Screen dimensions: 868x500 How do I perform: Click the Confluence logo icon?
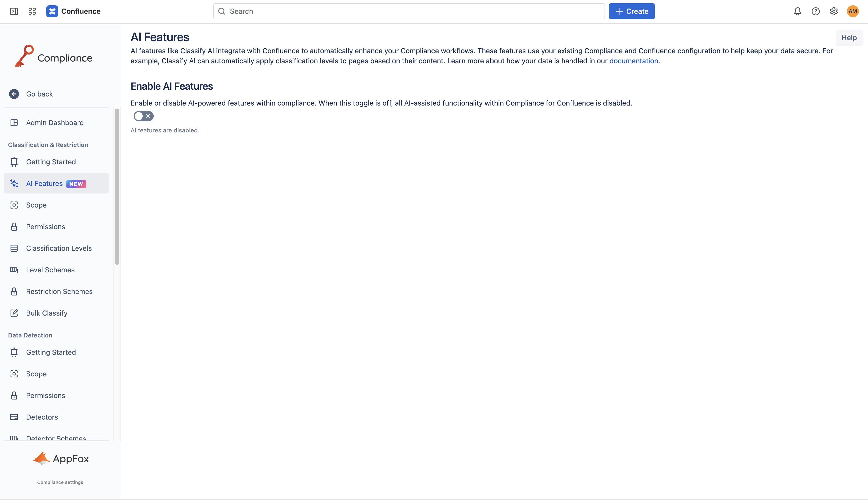pos(52,11)
